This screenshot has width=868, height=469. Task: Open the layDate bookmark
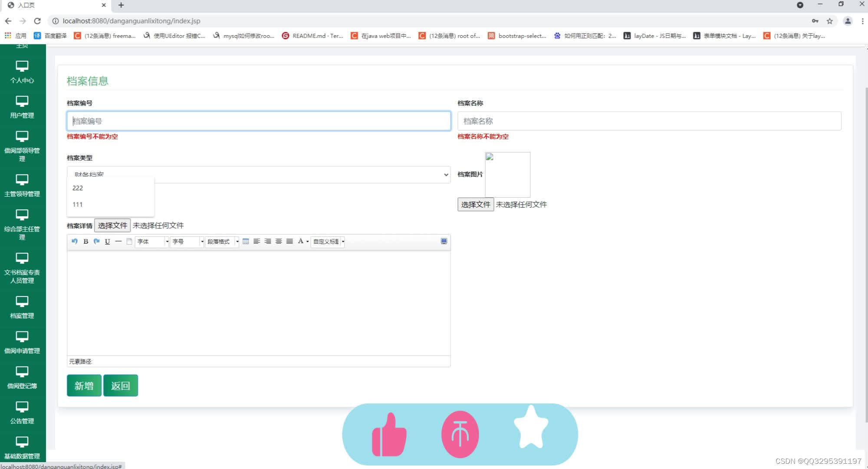point(654,36)
